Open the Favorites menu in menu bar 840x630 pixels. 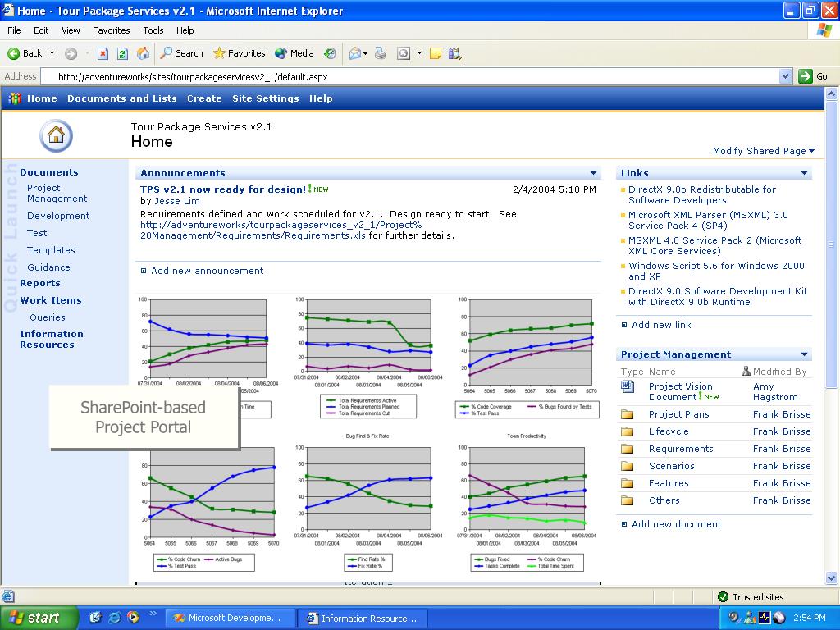pos(111,30)
